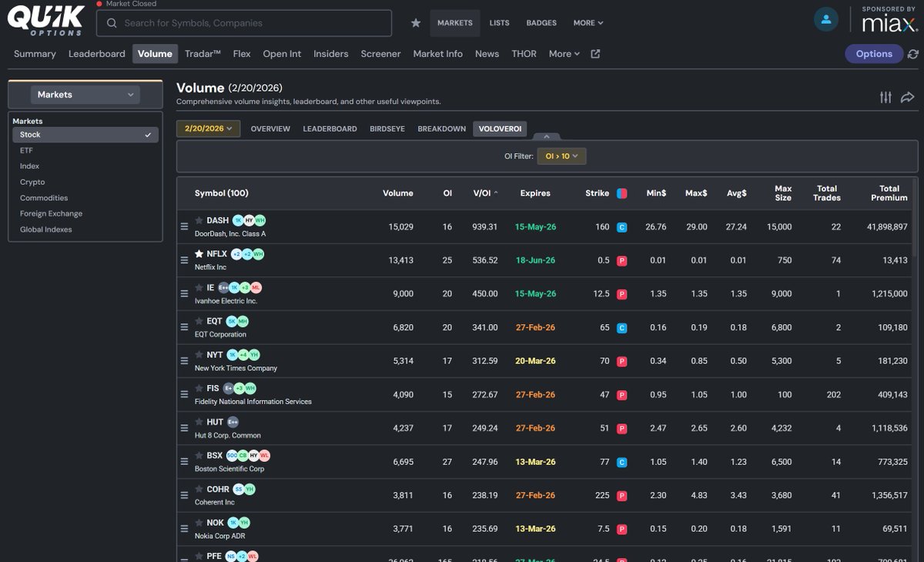Sort by V/OI column header

click(x=485, y=193)
